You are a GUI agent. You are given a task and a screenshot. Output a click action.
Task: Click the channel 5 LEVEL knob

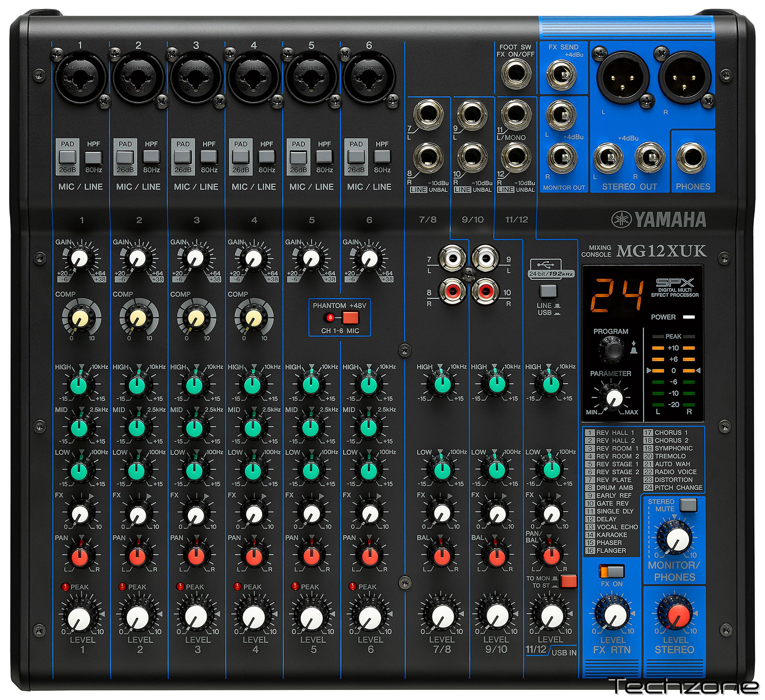pyautogui.click(x=312, y=618)
